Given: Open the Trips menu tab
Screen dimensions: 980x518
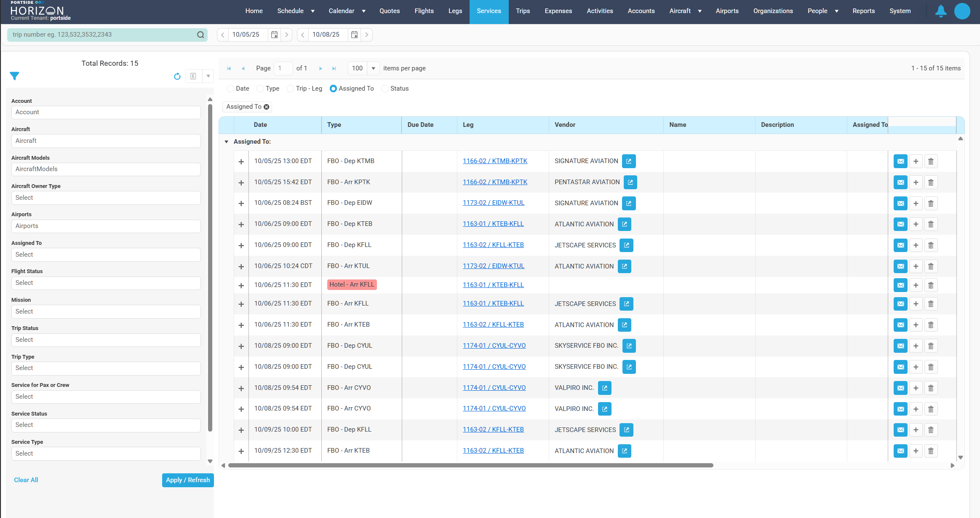Looking at the screenshot, I should pyautogui.click(x=523, y=11).
